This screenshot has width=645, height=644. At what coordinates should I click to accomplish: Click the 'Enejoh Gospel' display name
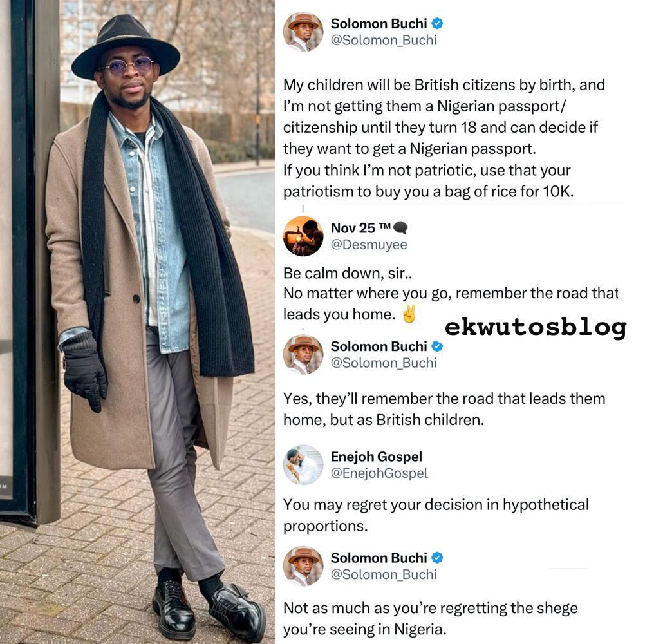click(377, 457)
